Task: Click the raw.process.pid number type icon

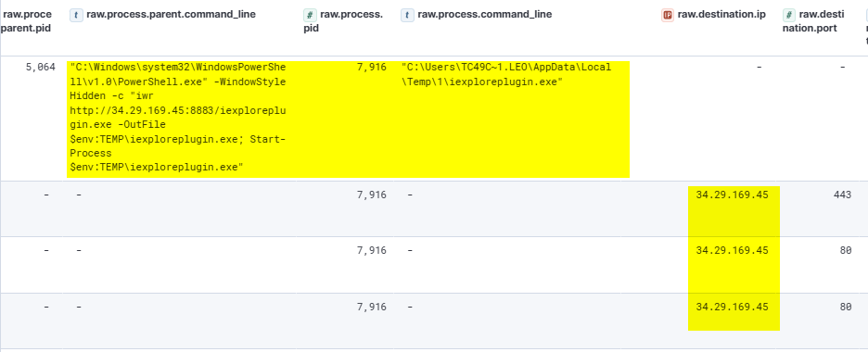Action: pos(310,15)
